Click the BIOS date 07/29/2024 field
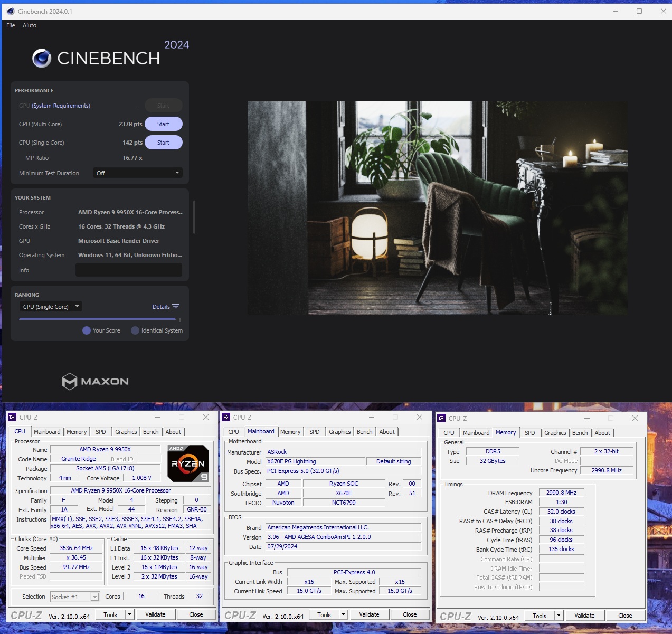 tap(344, 546)
